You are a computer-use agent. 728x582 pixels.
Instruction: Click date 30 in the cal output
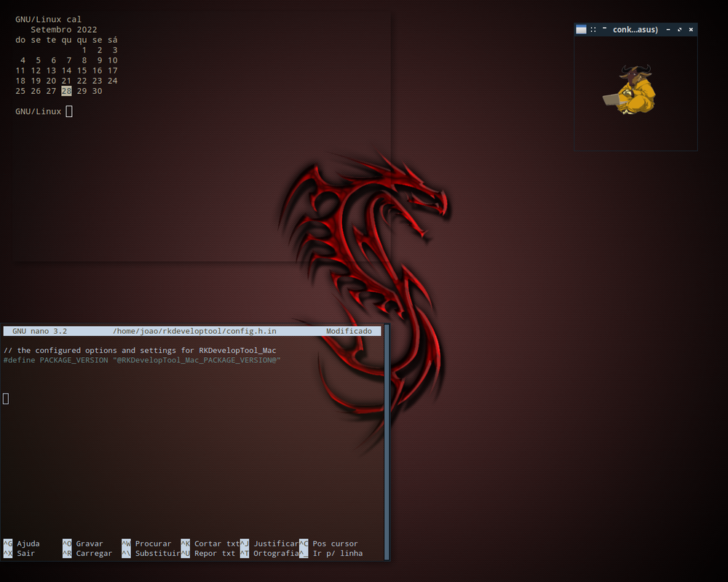coord(97,91)
